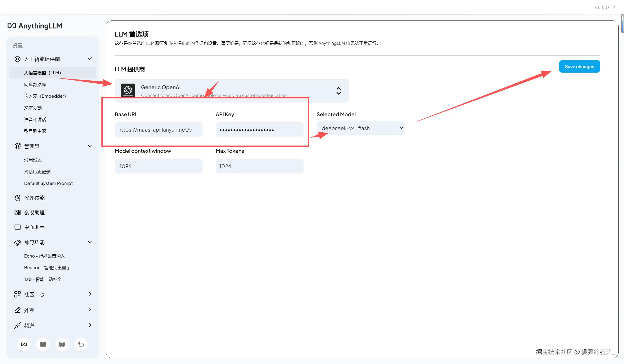This screenshot has width=624, height=364.
Task: Click the gear icon beside 人工智能提供商
Action: 17,59
